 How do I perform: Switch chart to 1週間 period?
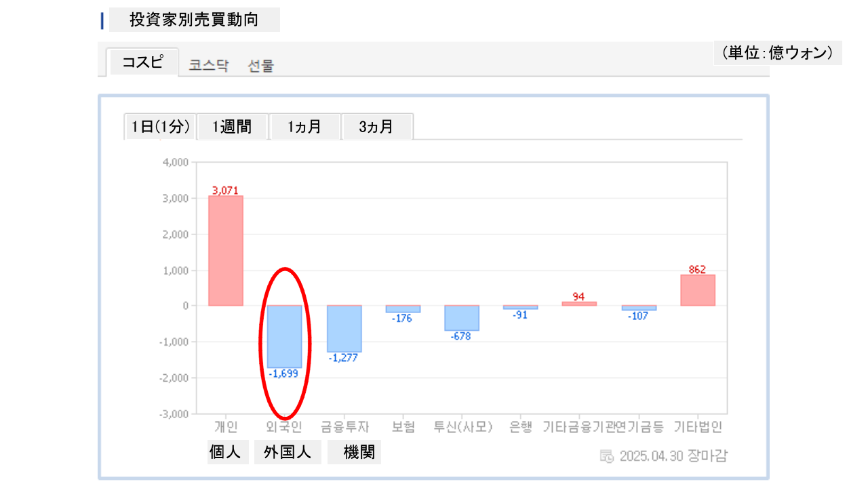tap(232, 127)
